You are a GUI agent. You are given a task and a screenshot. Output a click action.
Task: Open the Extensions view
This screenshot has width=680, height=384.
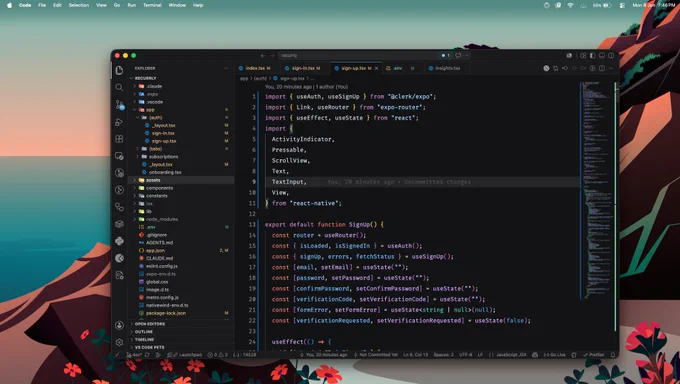[x=119, y=139]
